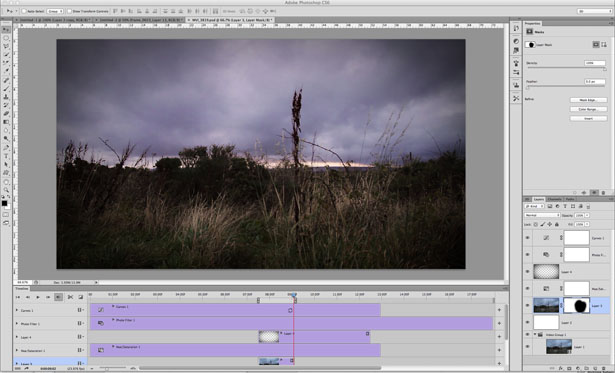Click the Mask Edge button
Viewport: 615px width, 373px height.
[588, 100]
